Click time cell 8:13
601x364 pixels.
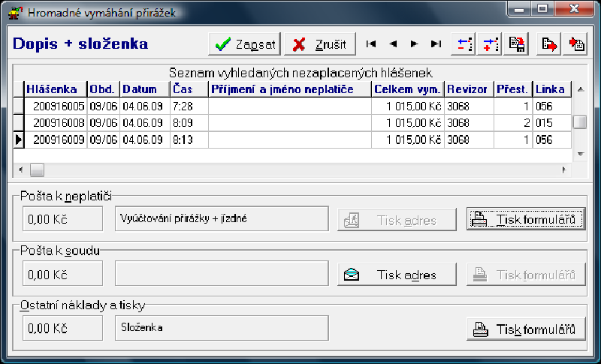(189, 140)
